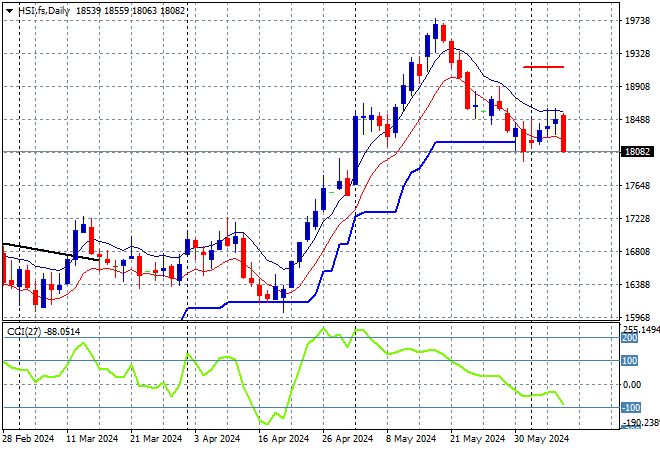This screenshot has width=660, height=450.
Task: Click the 26 Apr 2024 date label
Action: click(348, 438)
